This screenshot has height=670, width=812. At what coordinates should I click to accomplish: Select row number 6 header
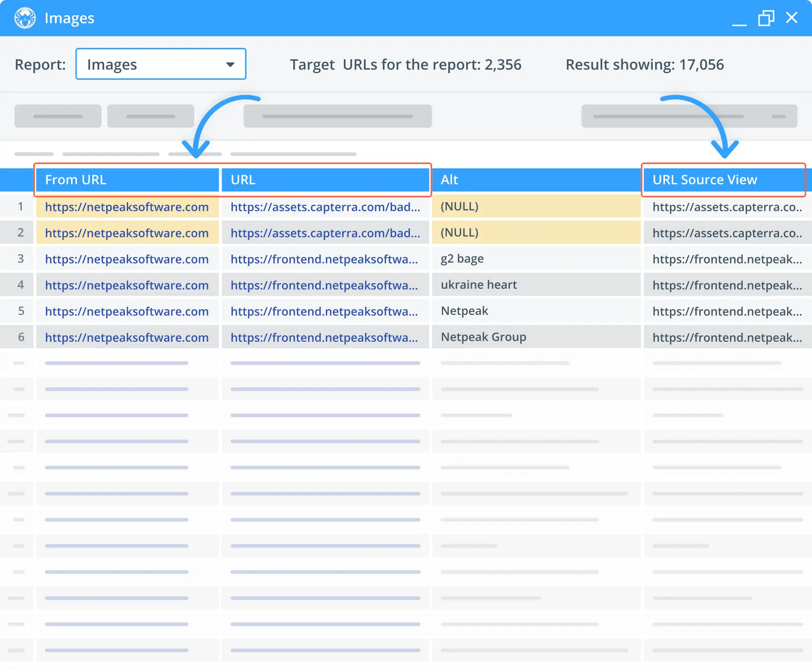point(17,337)
